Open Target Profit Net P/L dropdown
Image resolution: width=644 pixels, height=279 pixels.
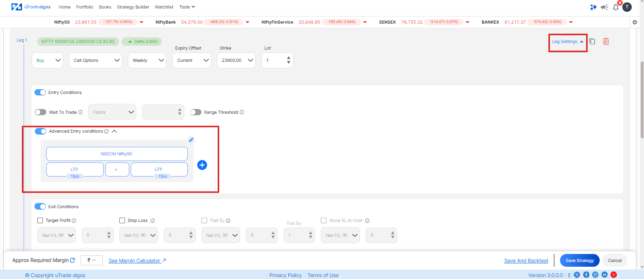57,235
